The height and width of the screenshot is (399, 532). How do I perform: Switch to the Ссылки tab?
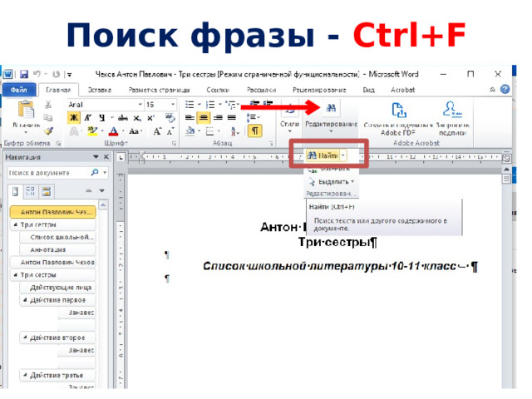[x=218, y=90]
